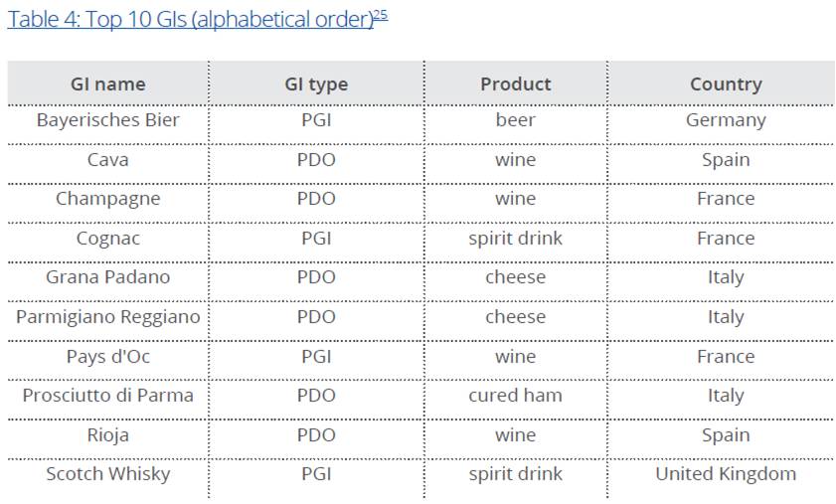Select the Country column header

click(726, 84)
